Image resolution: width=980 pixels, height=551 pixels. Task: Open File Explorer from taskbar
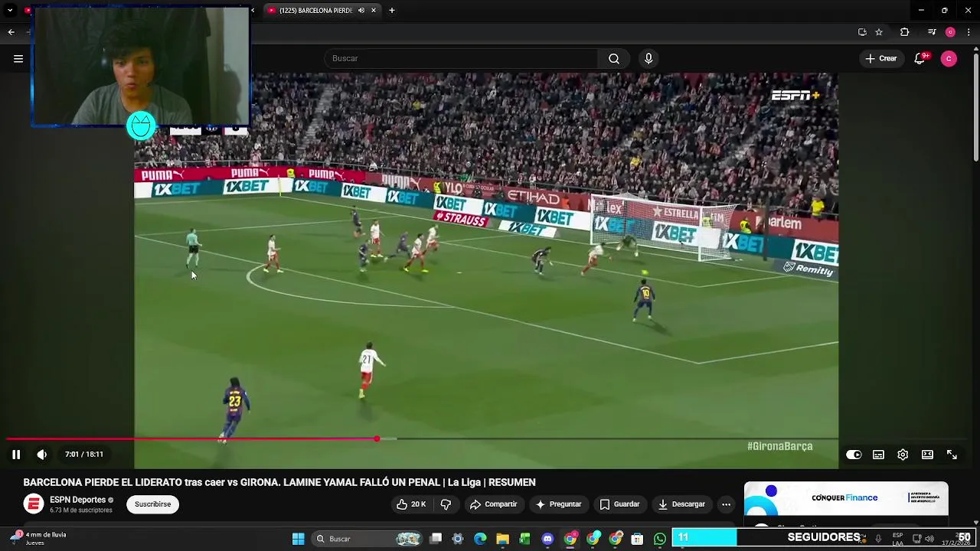coord(502,539)
